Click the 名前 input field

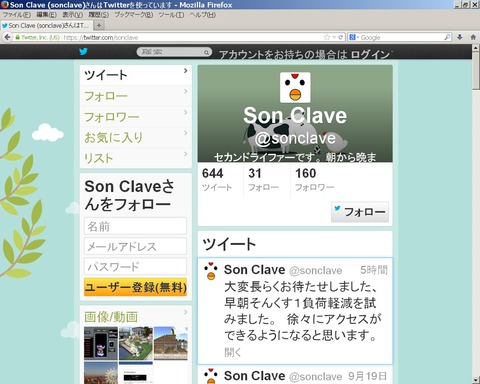[135, 226]
